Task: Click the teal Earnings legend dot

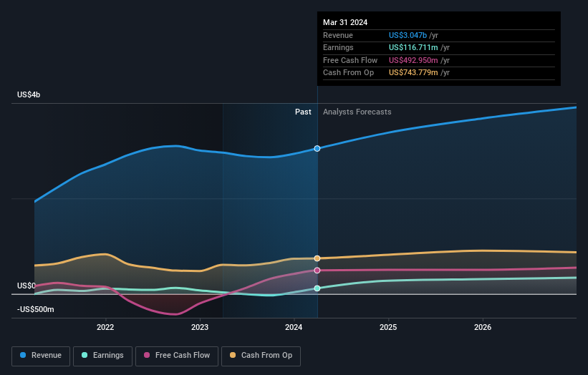Action: click(x=85, y=355)
